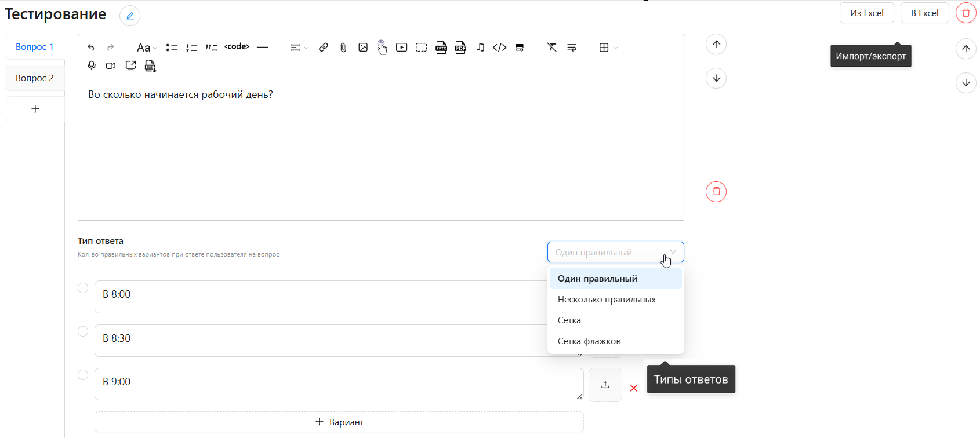
Task: Choose 'В 9:00' radio option
Action: click(x=83, y=375)
